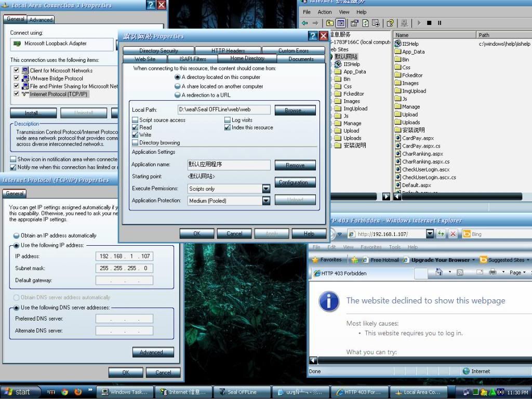Click the stop item button in IIS toolbar
Image resolution: width=532 pixels, height=399 pixels.
[x=429, y=23]
